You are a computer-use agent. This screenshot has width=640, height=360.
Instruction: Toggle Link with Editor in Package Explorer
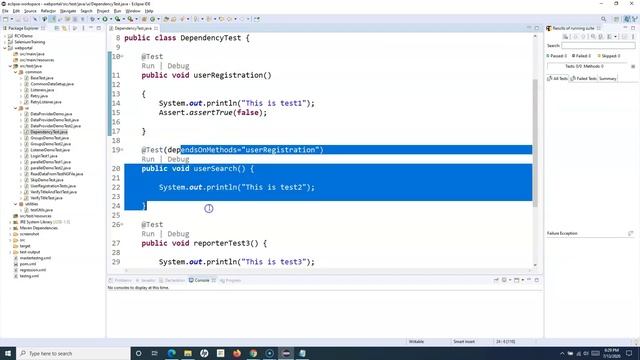[64, 28]
